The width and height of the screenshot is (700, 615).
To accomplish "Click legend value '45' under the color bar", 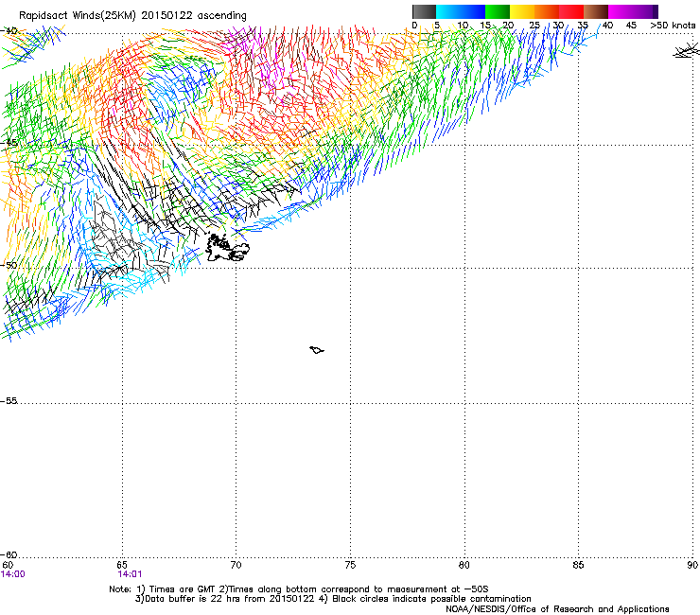I will coord(631,26).
